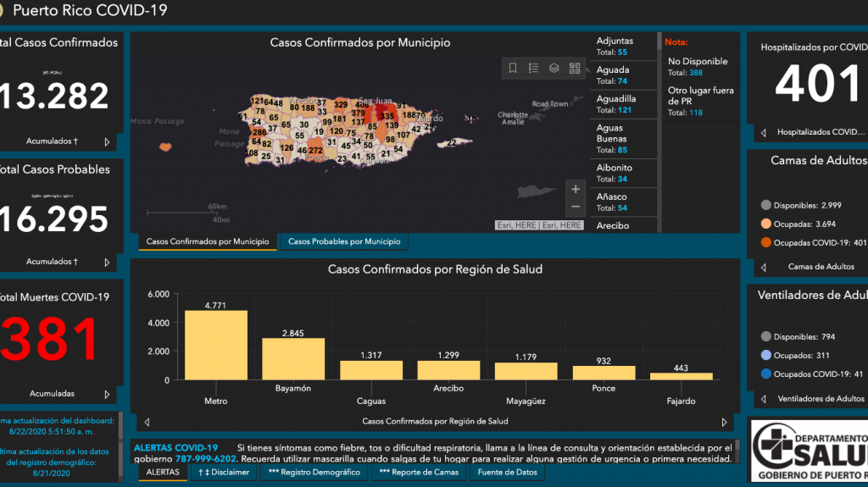
Task: Zoom in on the map
Action: (x=576, y=189)
